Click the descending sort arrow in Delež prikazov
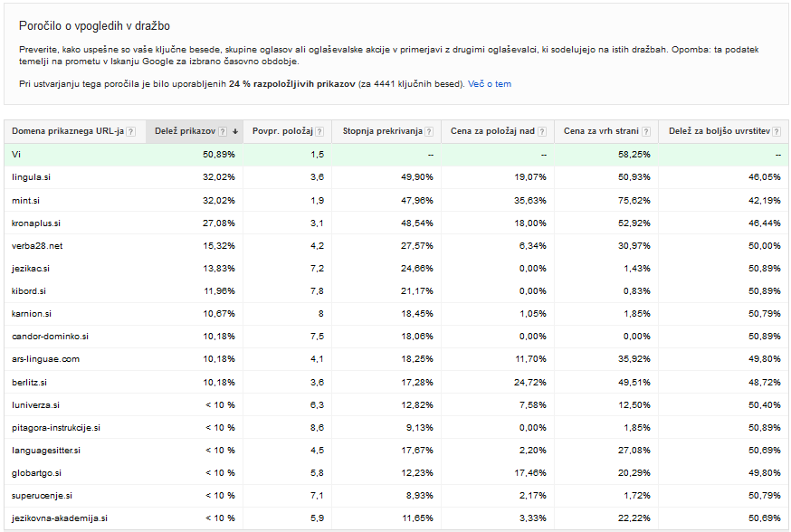The image size is (791, 532). [x=235, y=132]
